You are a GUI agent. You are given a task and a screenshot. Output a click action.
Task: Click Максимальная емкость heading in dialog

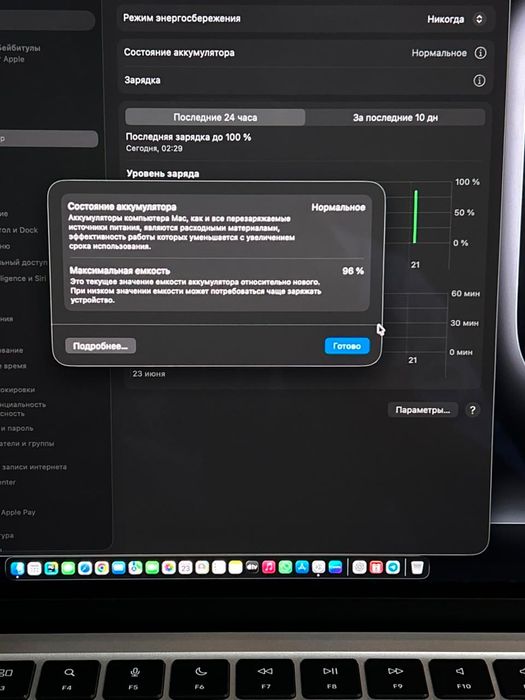point(120,271)
